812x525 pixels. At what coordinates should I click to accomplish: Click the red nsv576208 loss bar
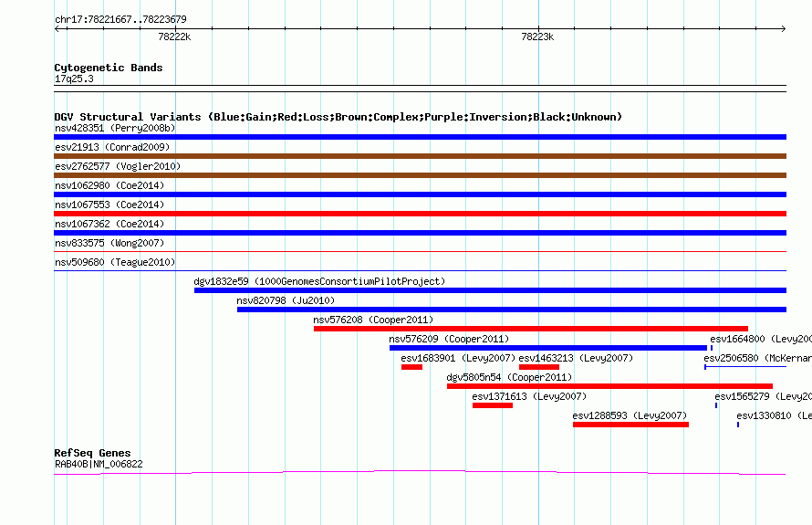coord(531,329)
